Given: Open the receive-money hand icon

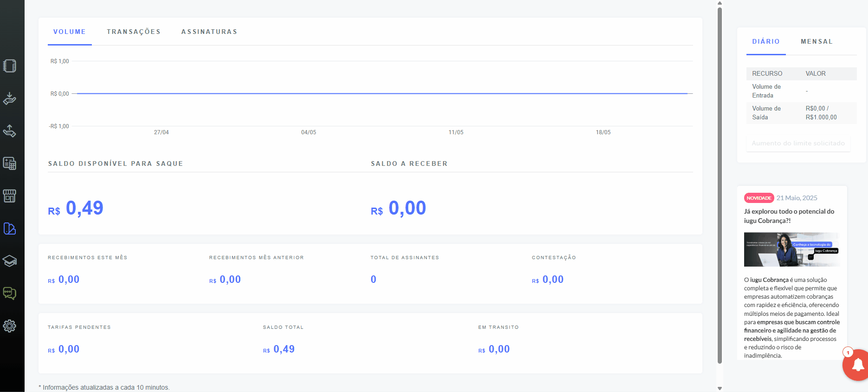Looking at the screenshot, I should (x=10, y=98).
